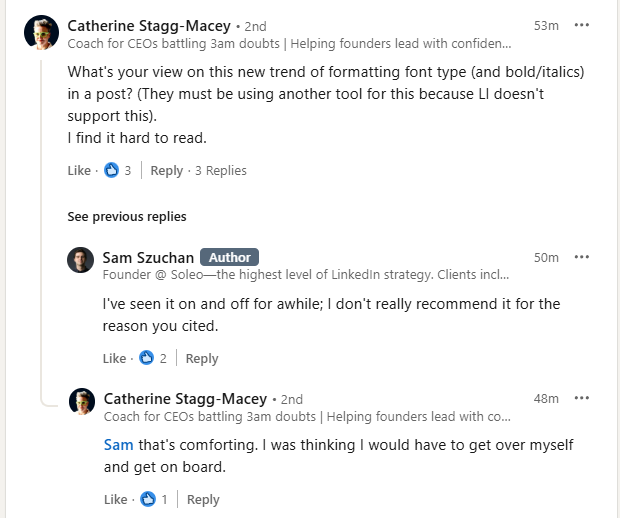The image size is (620, 518).
Task: Like Catherine's top comment about font formatting
Action: 79,170
